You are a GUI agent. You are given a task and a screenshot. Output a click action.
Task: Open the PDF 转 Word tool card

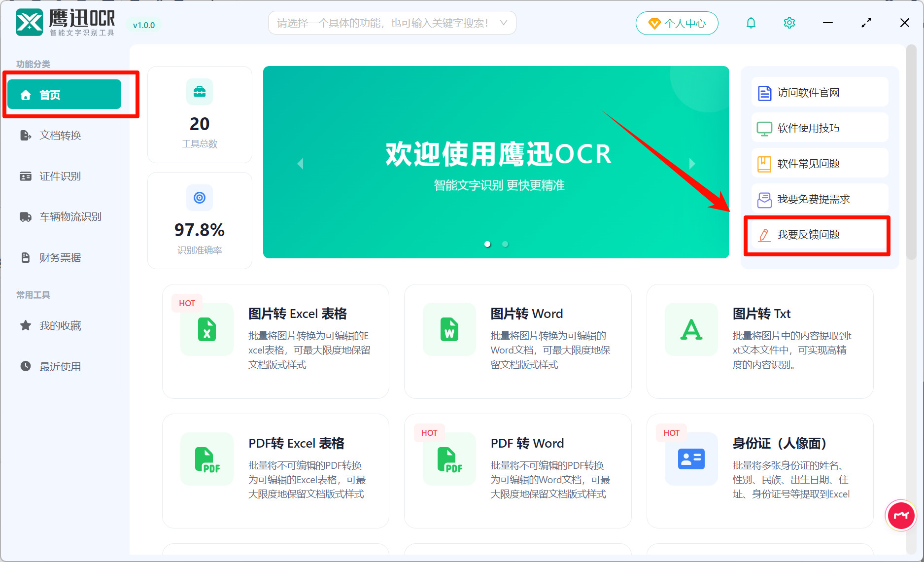point(517,471)
